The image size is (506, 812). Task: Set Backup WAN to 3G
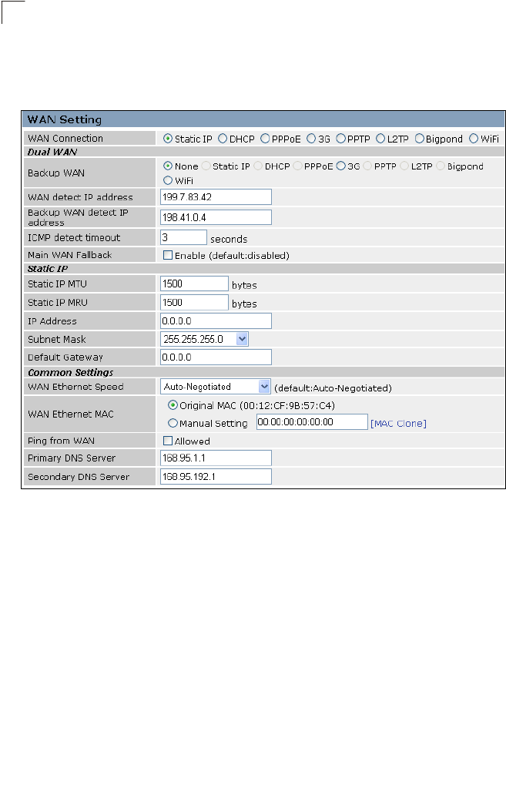point(340,166)
